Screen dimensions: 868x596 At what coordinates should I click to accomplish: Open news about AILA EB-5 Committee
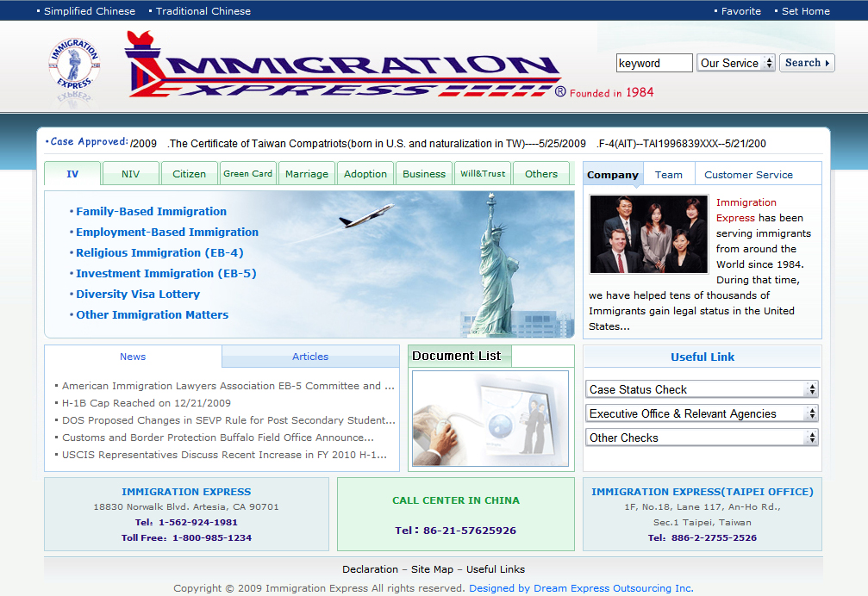228,386
